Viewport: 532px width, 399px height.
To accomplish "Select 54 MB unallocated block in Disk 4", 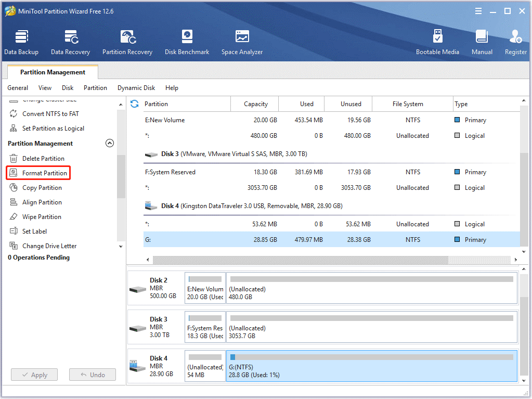I will pos(205,366).
